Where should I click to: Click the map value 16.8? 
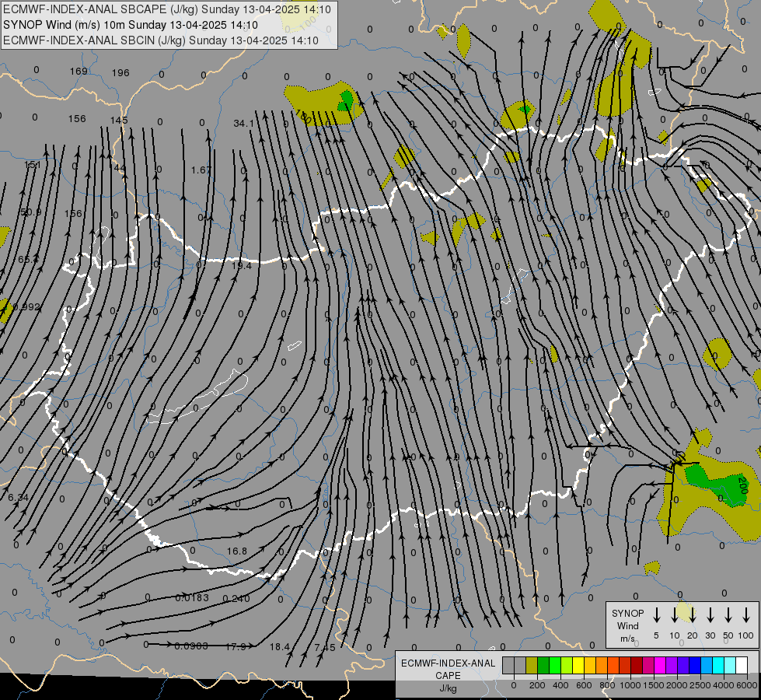click(237, 551)
